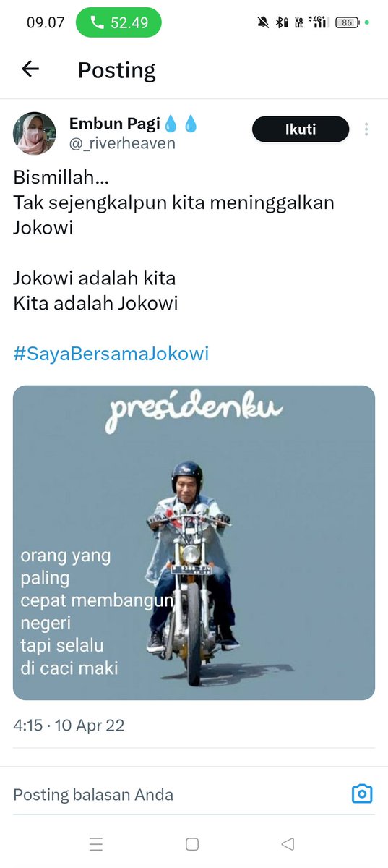Tap the green 52.49 ongoing call pill
The width and height of the screenshot is (388, 868).
click(x=118, y=22)
